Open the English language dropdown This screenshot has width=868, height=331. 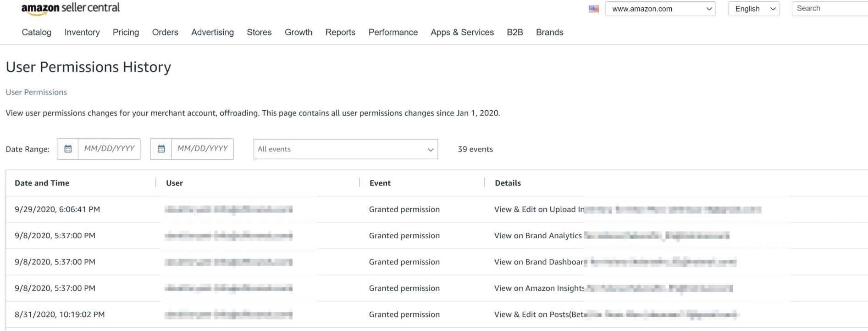coord(753,9)
